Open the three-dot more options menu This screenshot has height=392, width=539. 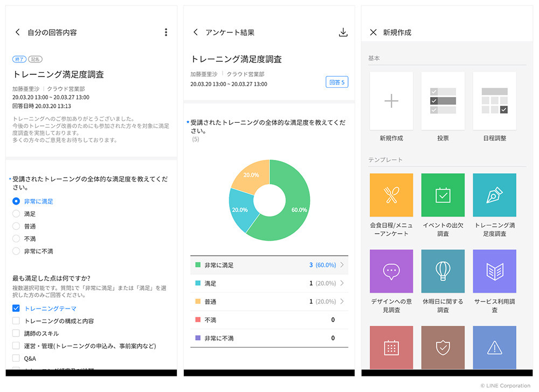(166, 32)
